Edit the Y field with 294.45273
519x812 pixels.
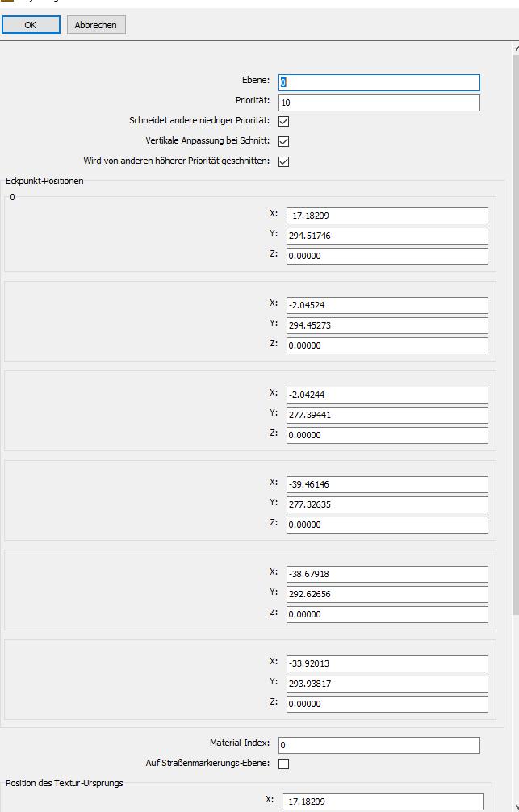click(x=387, y=325)
